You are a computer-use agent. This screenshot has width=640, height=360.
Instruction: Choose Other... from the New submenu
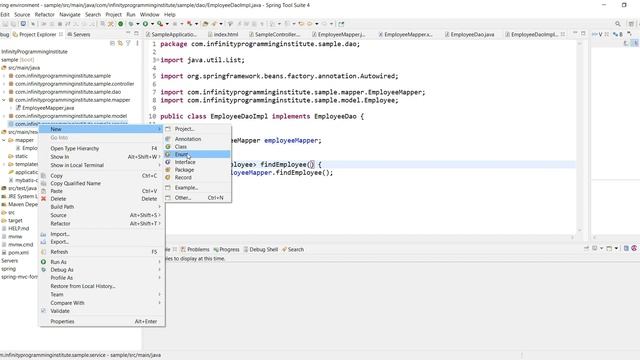point(197,198)
